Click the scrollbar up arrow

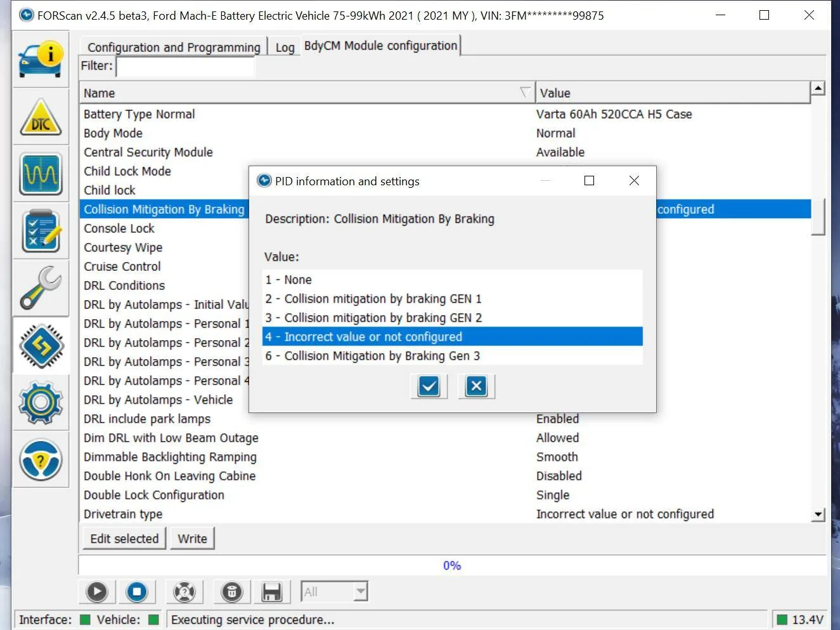(818, 88)
